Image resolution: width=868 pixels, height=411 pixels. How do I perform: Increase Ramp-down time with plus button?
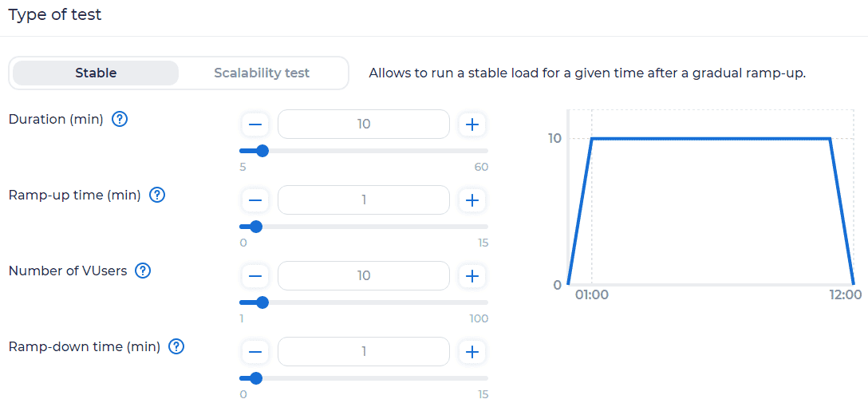click(x=472, y=352)
